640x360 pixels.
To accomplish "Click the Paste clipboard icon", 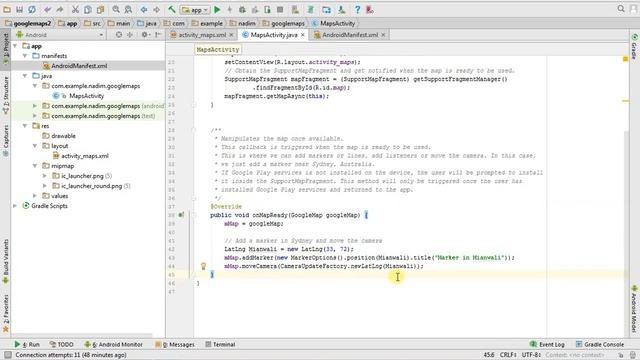I will click(100, 9).
